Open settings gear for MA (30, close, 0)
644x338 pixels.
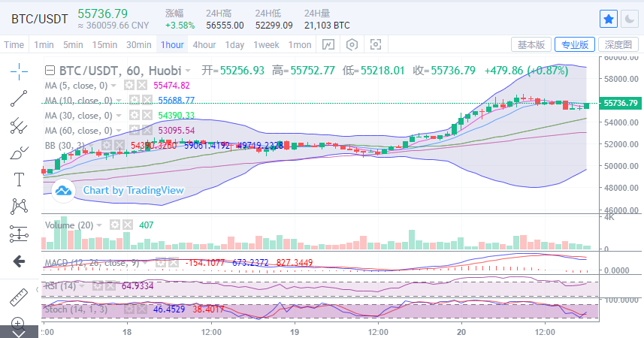pos(135,116)
